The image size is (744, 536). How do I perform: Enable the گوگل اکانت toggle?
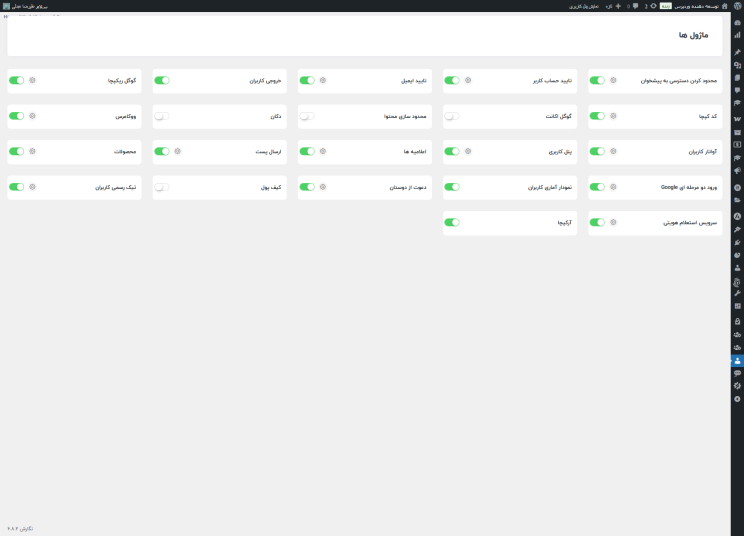452,116
